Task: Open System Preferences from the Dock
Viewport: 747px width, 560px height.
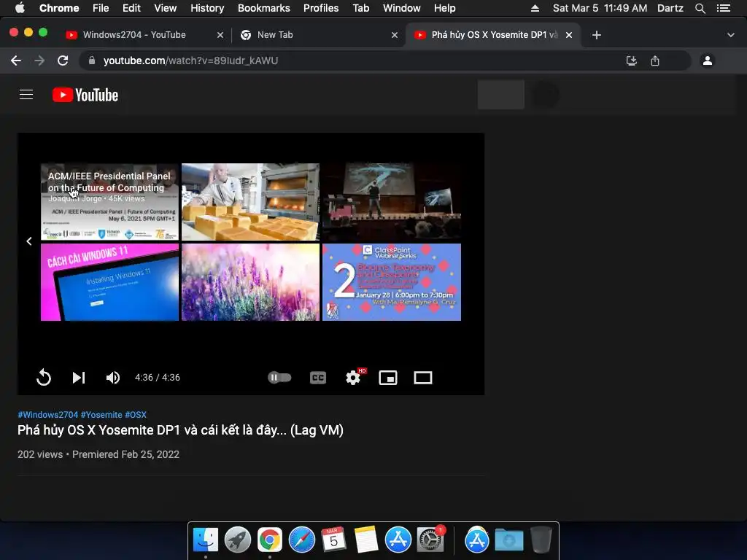Action: 430,540
